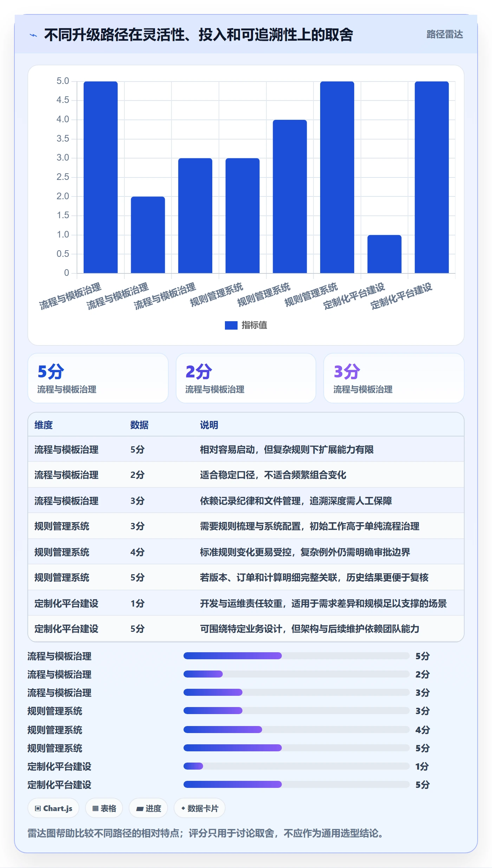Image resolution: width=492 pixels, height=868 pixels.
Task: Click the cell 标准规则变化更易受控，复杂例外仍需明确审批边界
Action: click(x=305, y=552)
